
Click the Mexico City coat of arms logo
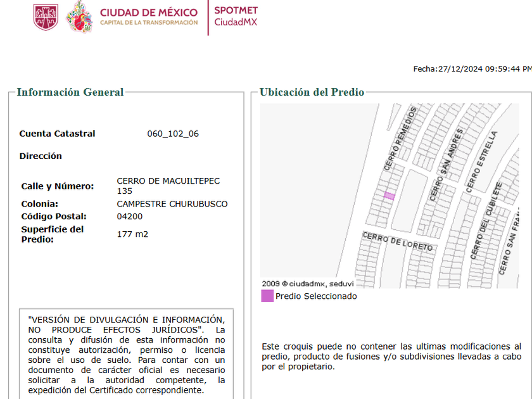(46, 17)
